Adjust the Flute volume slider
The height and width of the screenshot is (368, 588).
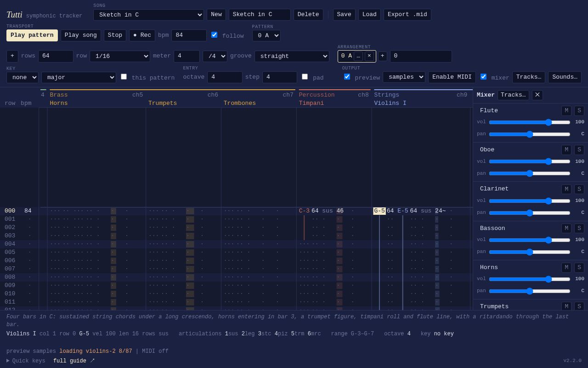point(530,122)
